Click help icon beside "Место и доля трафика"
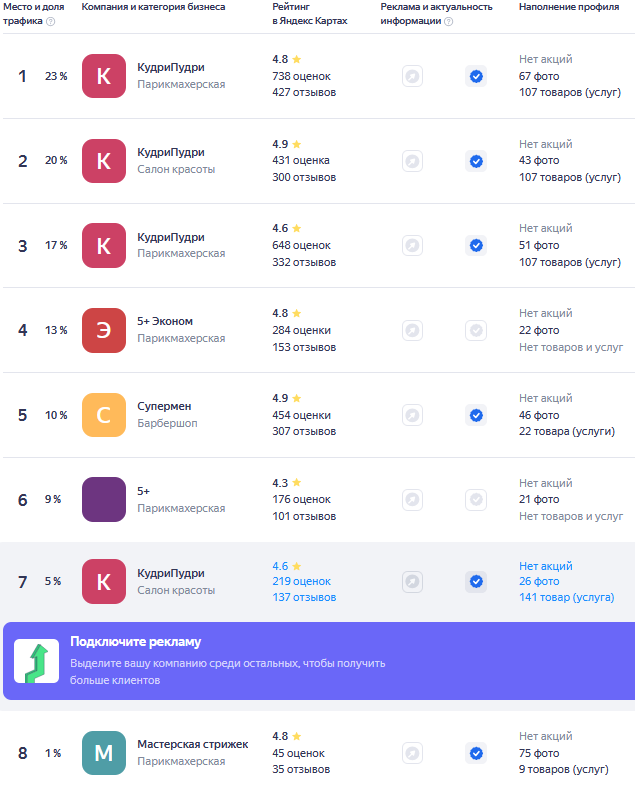Image resolution: width=635 pixels, height=795 pixels. pos(50,21)
